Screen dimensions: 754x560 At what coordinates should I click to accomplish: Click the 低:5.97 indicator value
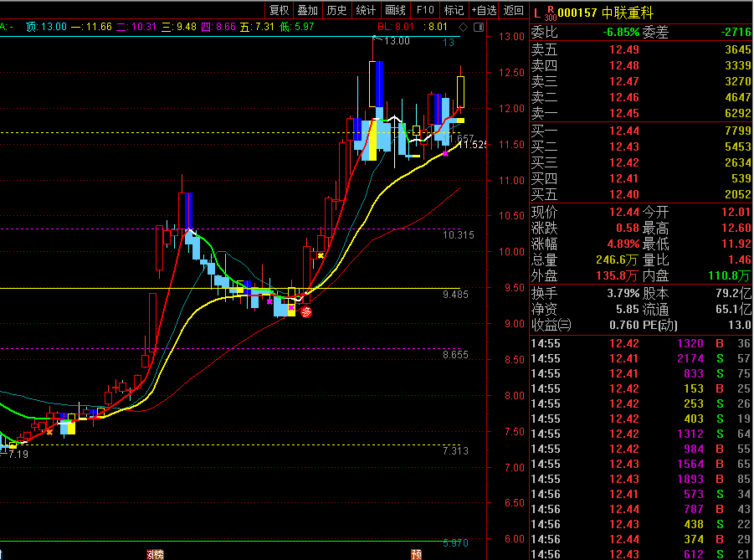click(297, 27)
